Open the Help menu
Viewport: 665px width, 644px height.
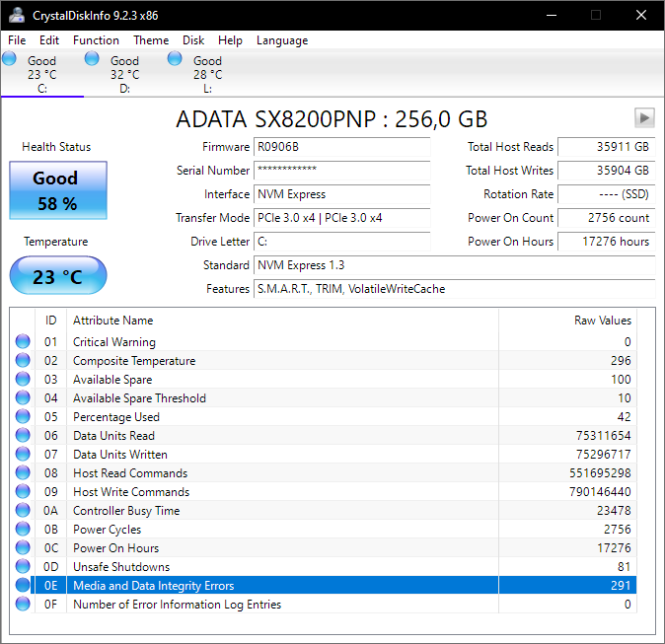230,40
